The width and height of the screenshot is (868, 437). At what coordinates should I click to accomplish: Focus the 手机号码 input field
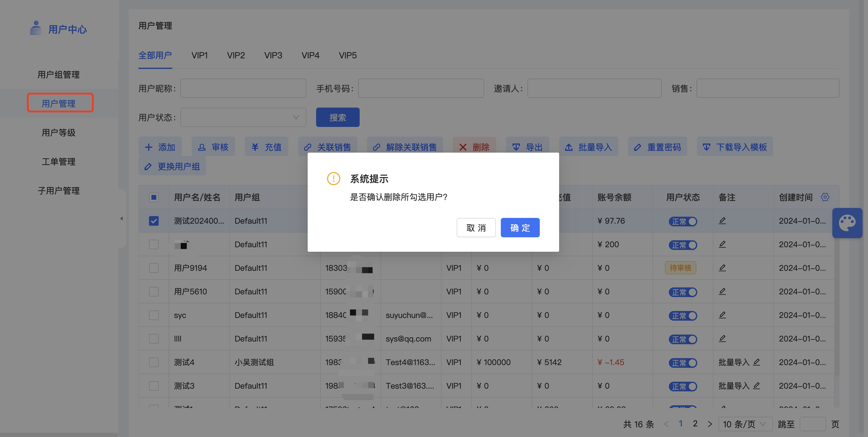[x=421, y=88]
